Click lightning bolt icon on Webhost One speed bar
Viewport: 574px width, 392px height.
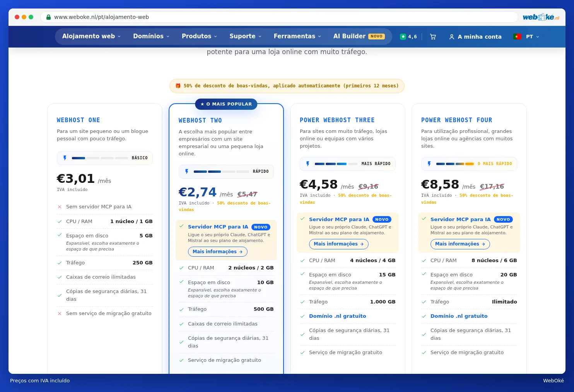point(65,158)
